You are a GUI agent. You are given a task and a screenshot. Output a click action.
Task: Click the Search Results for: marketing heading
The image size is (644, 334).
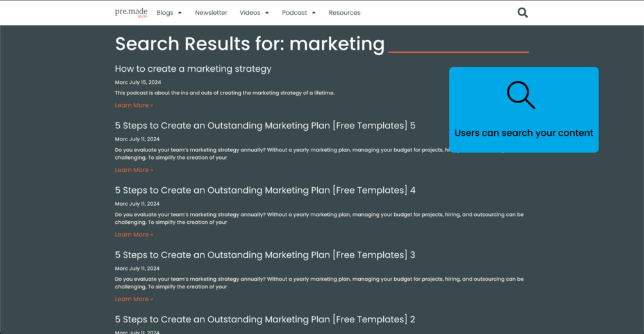(x=249, y=44)
